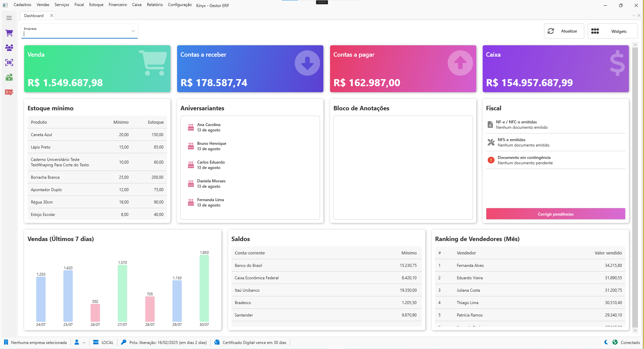Expand the Empresa dropdown
644x349 pixels.
coord(132,31)
